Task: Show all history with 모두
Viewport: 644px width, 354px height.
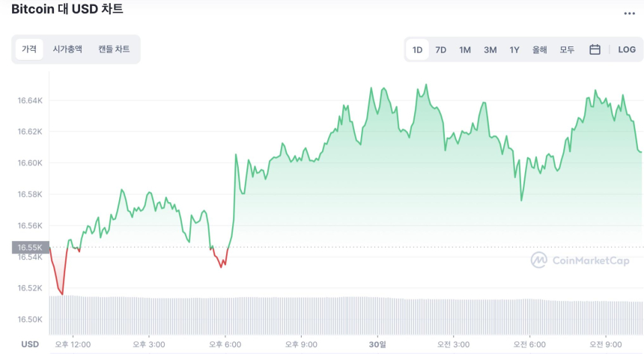Action: pos(567,49)
